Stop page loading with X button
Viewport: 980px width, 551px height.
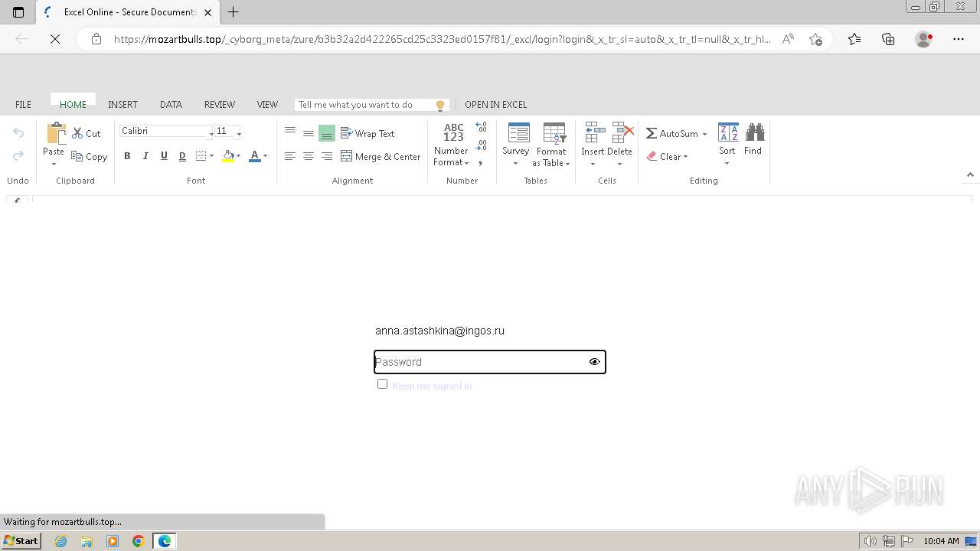pyautogui.click(x=55, y=39)
